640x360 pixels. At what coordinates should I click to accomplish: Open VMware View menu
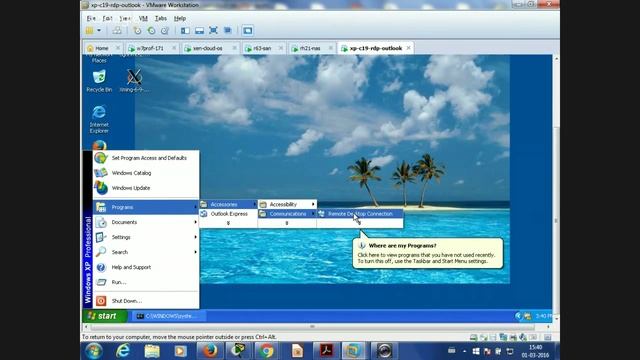pos(125,18)
